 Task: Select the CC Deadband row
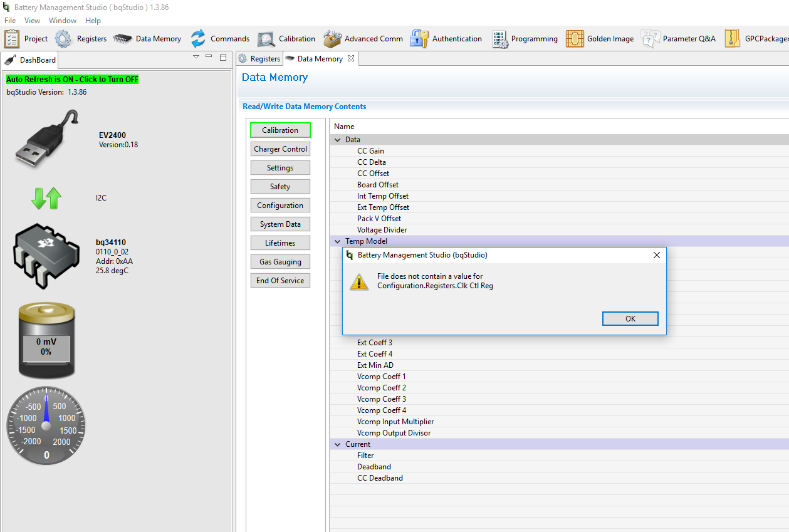(x=559, y=478)
